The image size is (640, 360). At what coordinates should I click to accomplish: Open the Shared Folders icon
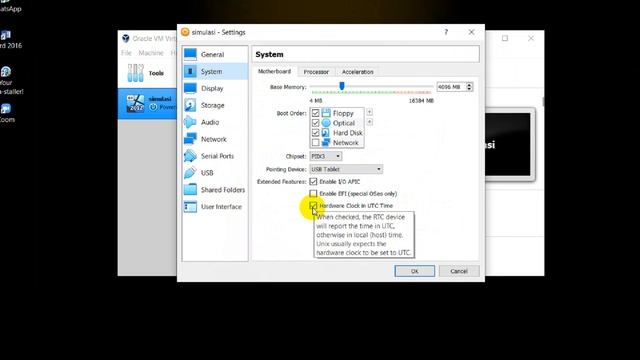pyautogui.click(x=190, y=190)
